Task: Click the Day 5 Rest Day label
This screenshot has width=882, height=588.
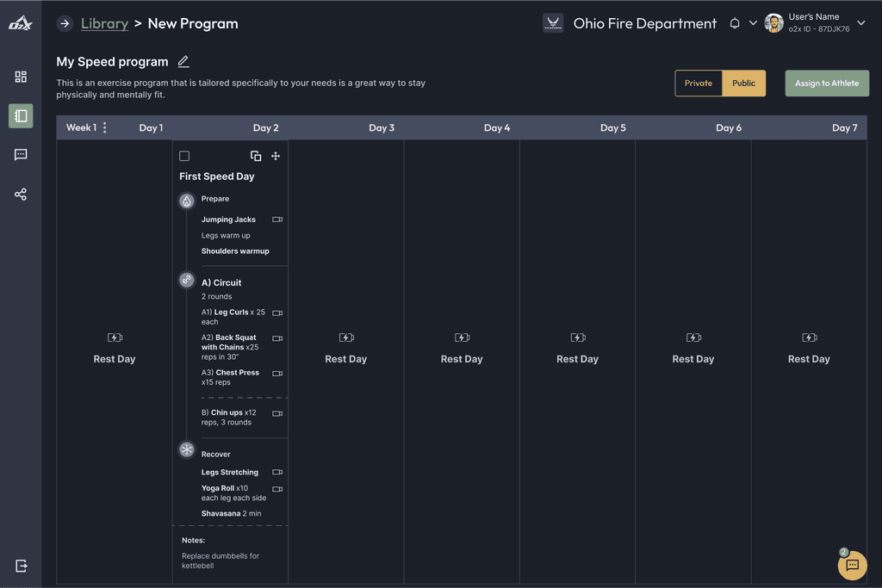Action: click(578, 359)
